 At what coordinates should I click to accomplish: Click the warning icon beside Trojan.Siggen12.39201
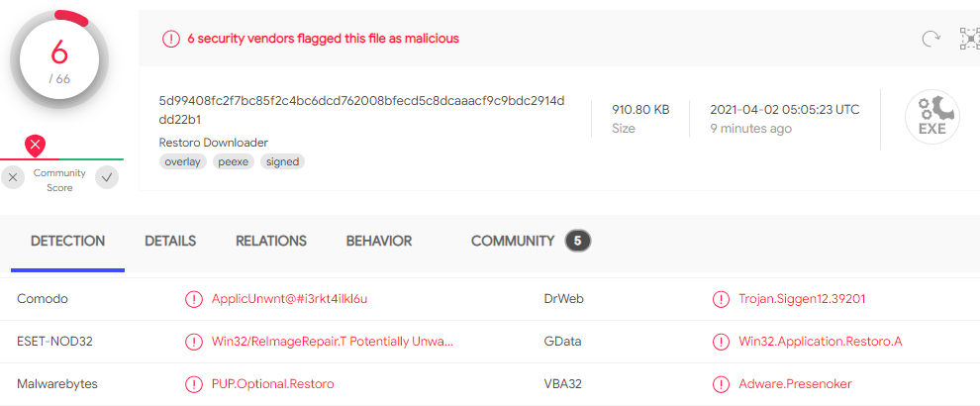tap(722, 299)
